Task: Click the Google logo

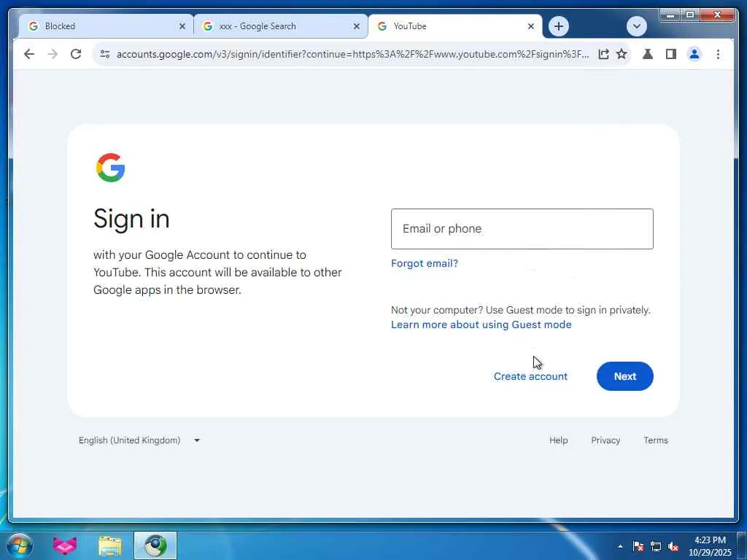Action: (111, 168)
